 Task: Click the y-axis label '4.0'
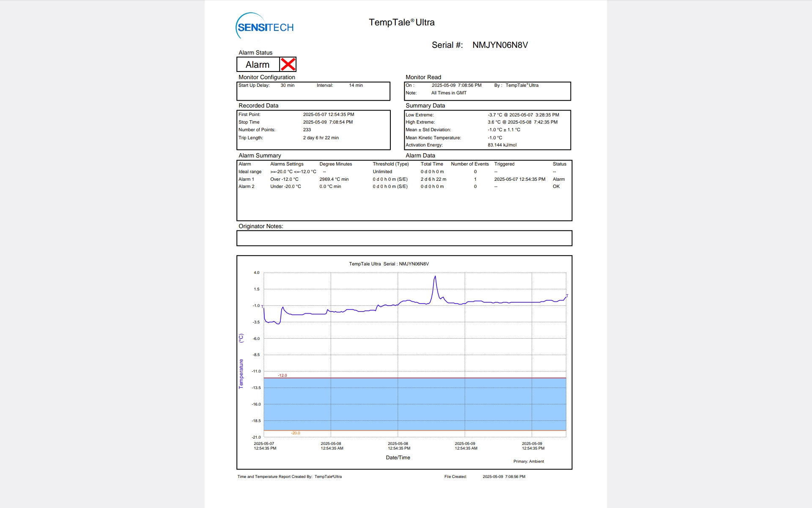(256, 273)
